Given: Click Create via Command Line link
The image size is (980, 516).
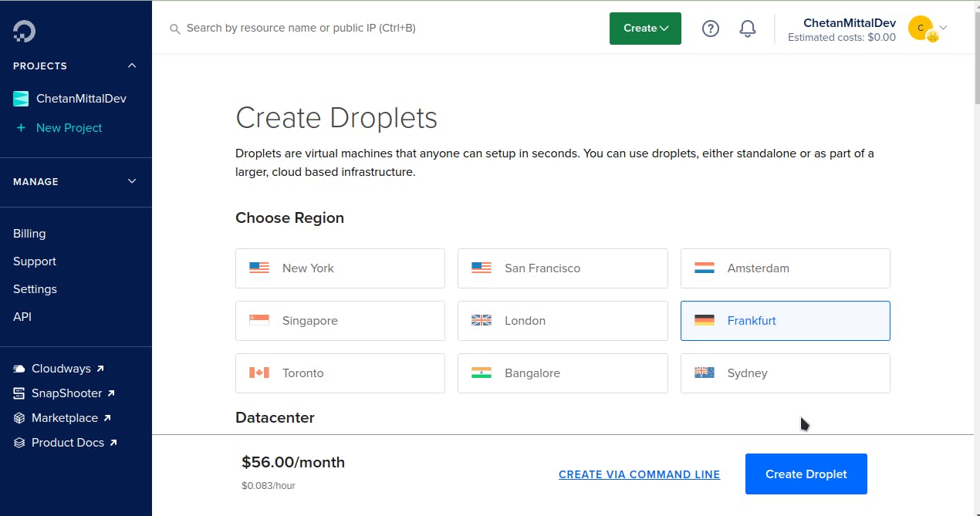Looking at the screenshot, I should 639,474.
